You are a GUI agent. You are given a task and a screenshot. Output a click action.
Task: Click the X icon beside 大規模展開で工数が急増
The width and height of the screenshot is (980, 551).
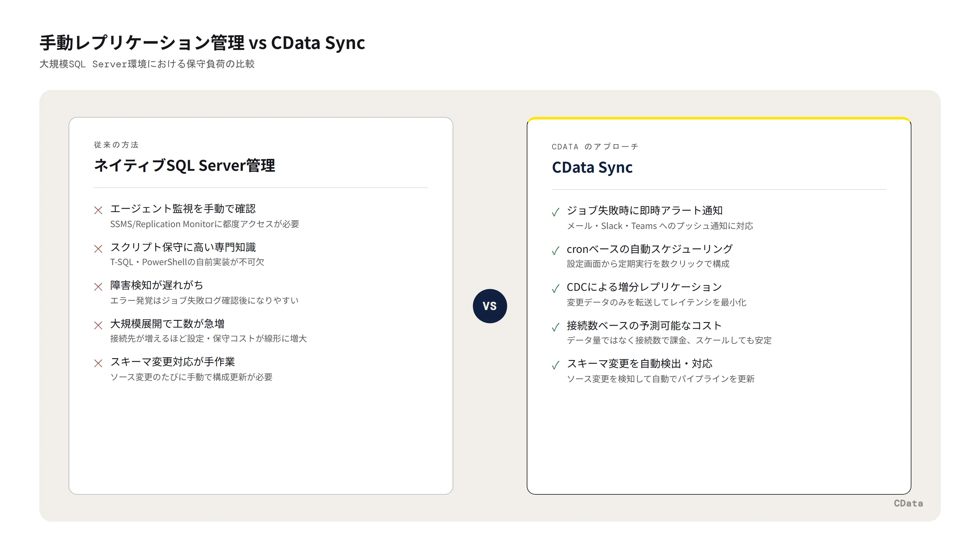[98, 325]
